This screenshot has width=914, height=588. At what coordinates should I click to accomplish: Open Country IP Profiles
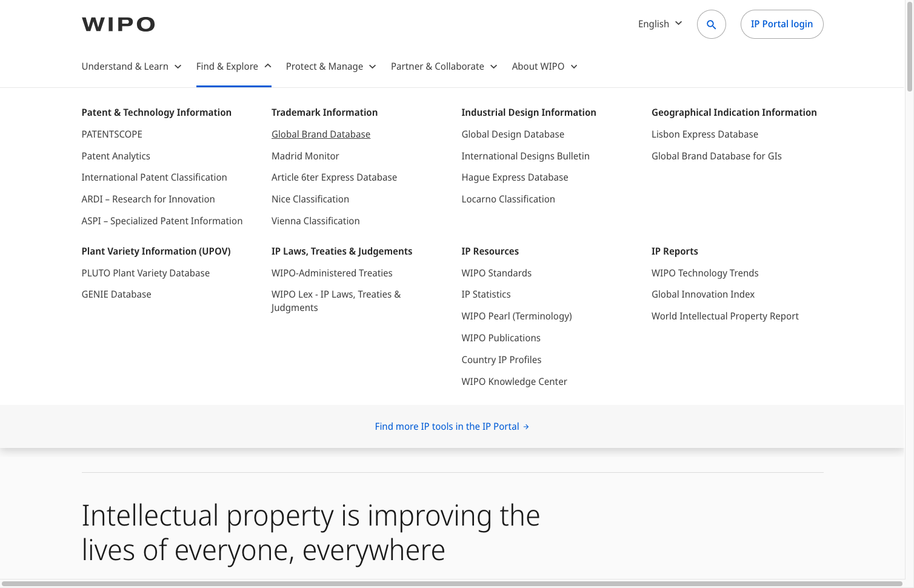click(x=502, y=359)
